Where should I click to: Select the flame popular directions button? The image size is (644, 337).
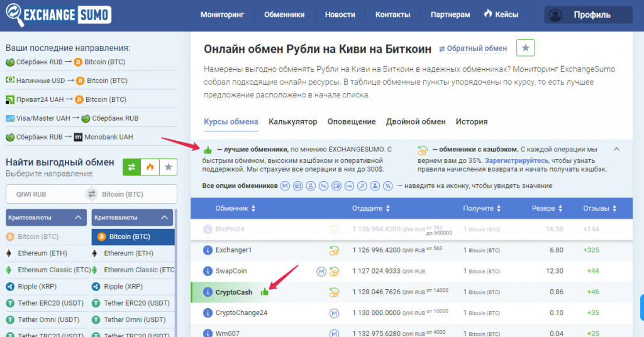(150, 167)
